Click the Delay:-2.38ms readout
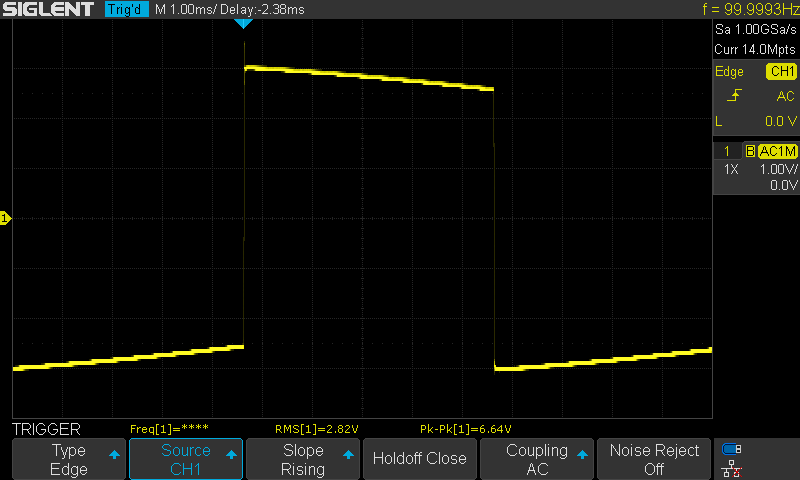800x480 pixels. (x=262, y=9)
